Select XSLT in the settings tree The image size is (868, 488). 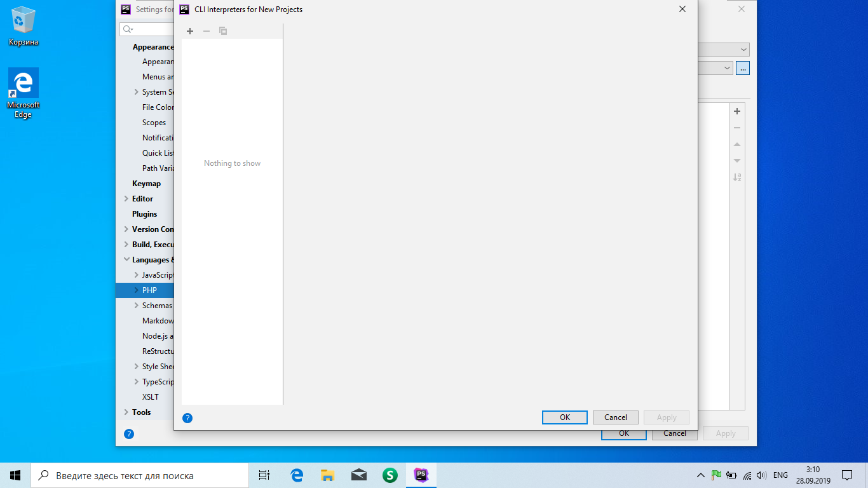tap(151, 397)
